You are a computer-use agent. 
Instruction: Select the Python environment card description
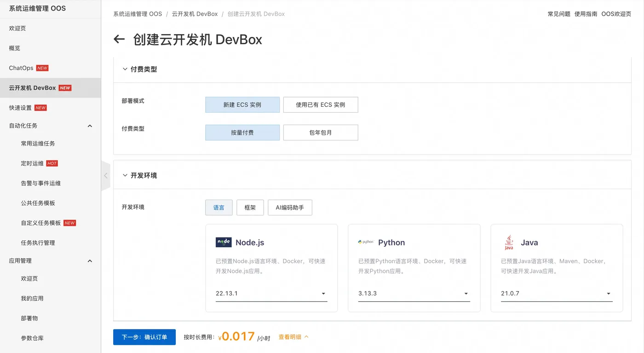pos(413,266)
